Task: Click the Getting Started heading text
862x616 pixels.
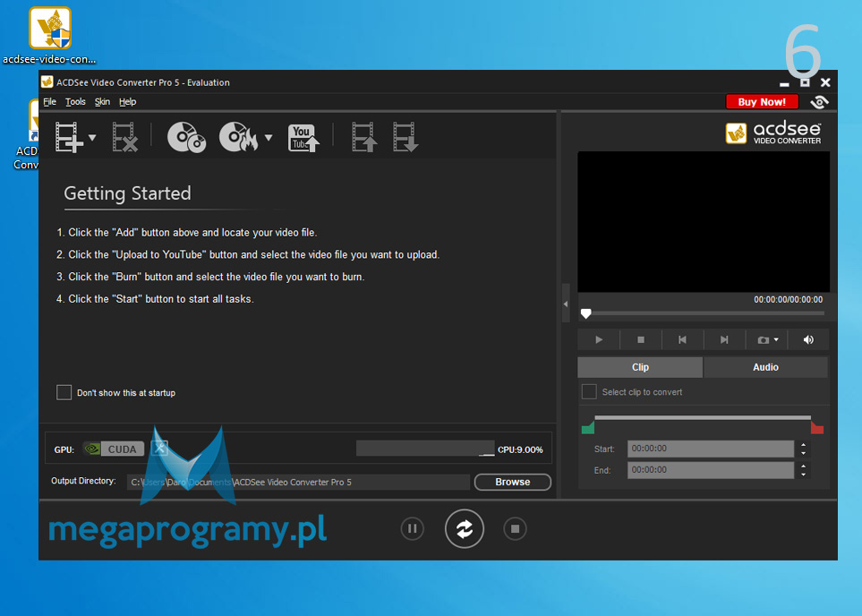Action: (x=127, y=193)
